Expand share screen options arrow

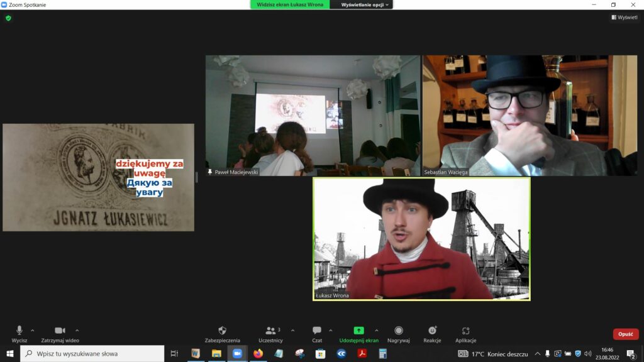(377, 331)
